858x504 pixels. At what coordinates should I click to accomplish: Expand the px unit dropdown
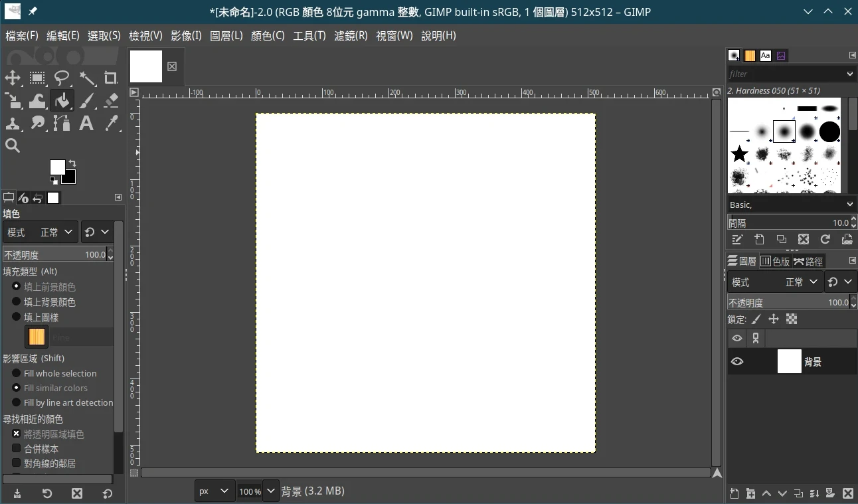(x=214, y=491)
